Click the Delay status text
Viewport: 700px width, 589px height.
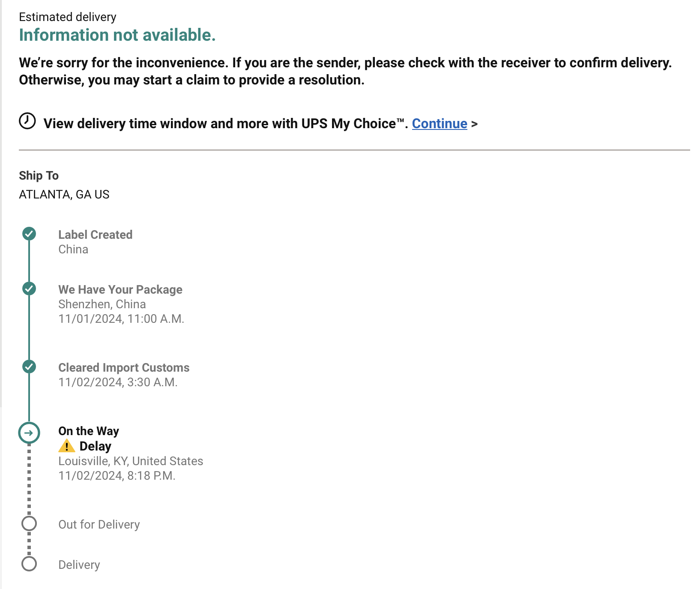pos(96,446)
